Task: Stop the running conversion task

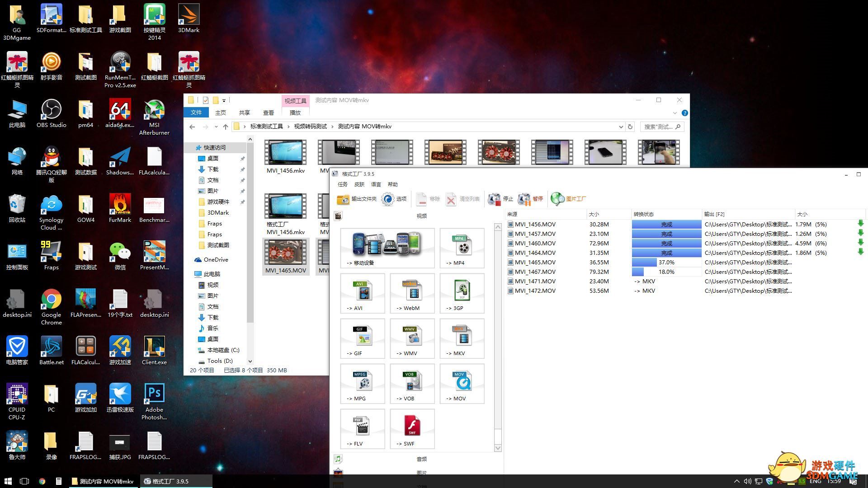Action: click(x=500, y=199)
